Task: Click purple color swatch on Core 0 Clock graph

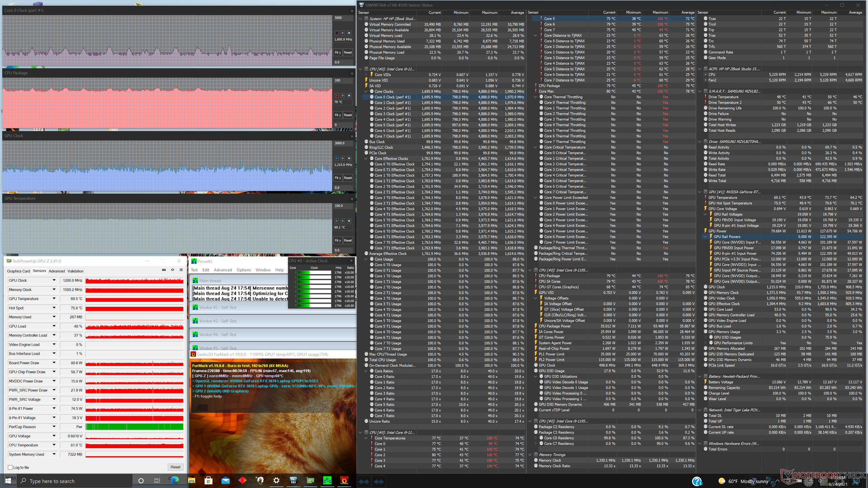Action: click(x=336, y=33)
